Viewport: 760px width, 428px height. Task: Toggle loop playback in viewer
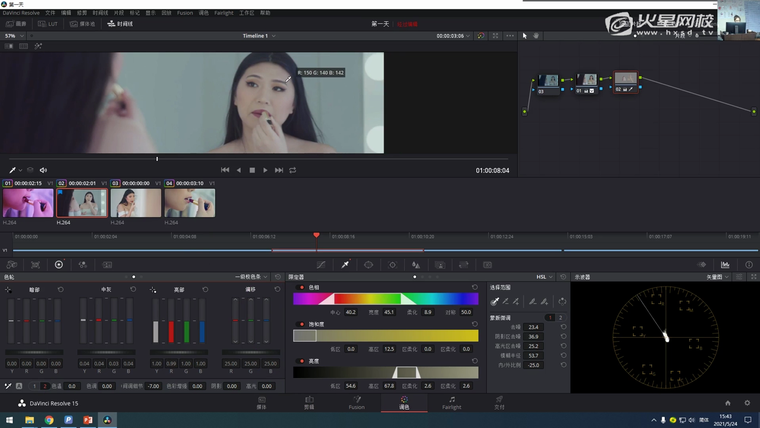293,170
